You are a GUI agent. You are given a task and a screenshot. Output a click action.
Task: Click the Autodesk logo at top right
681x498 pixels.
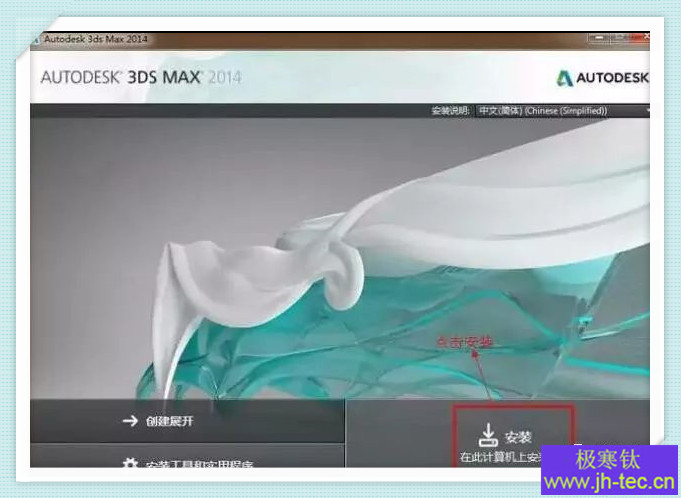603,78
